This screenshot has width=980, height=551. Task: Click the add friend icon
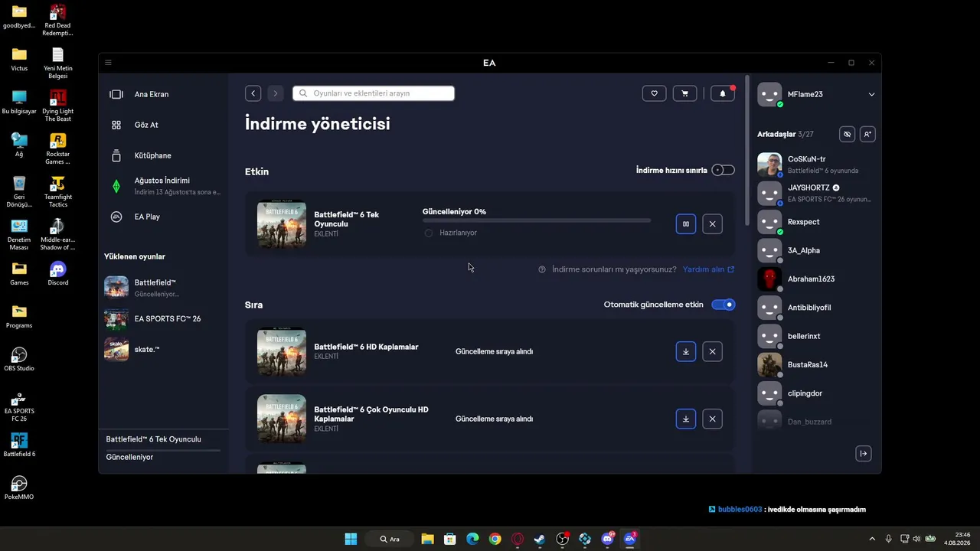click(x=867, y=134)
